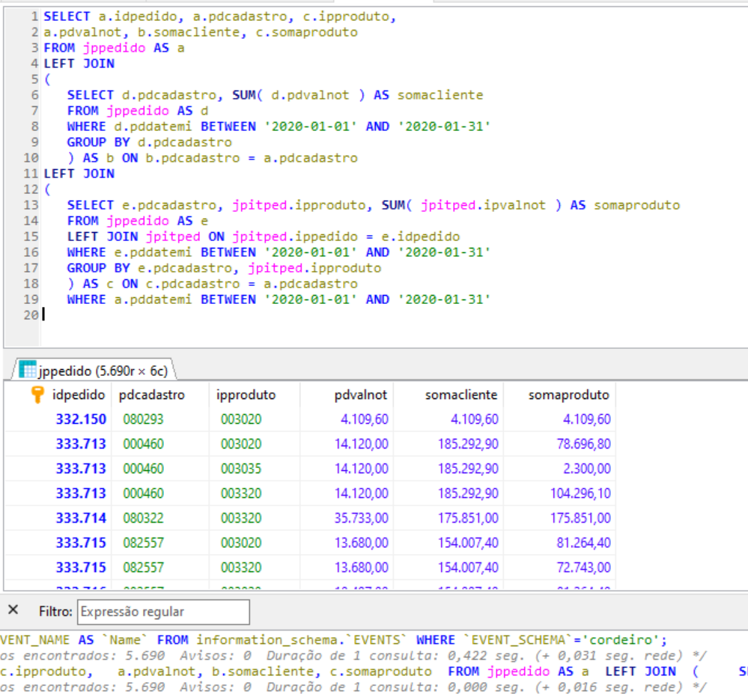
Task: Click the somacliente column header
Action: 461,395
